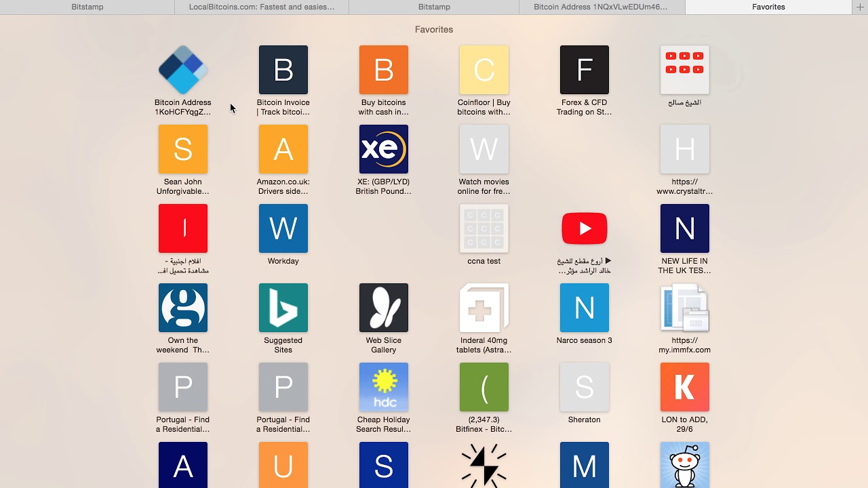
Task: Switch to the LocalBitcoins.com tab
Action: (x=262, y=7)
